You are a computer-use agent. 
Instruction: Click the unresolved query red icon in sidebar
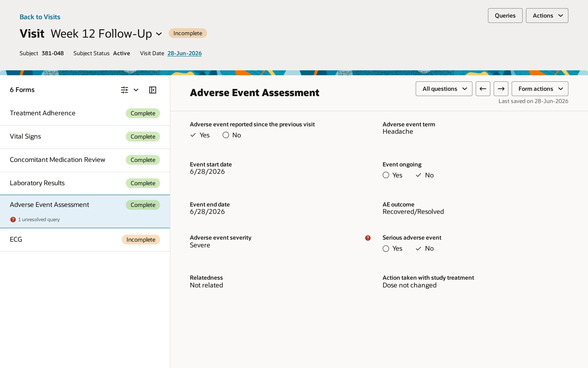tap(13, 220)
